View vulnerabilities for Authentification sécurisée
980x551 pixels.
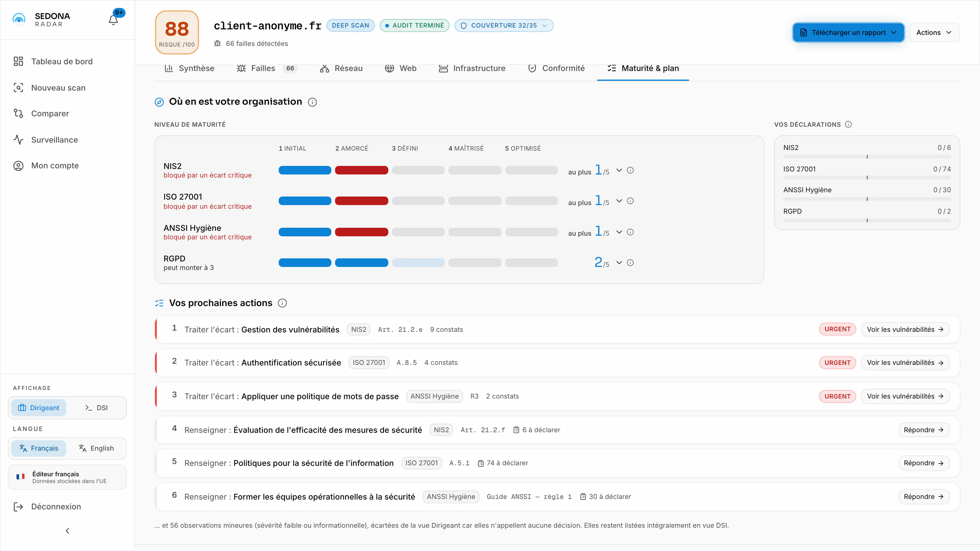[x=905, y=363]
